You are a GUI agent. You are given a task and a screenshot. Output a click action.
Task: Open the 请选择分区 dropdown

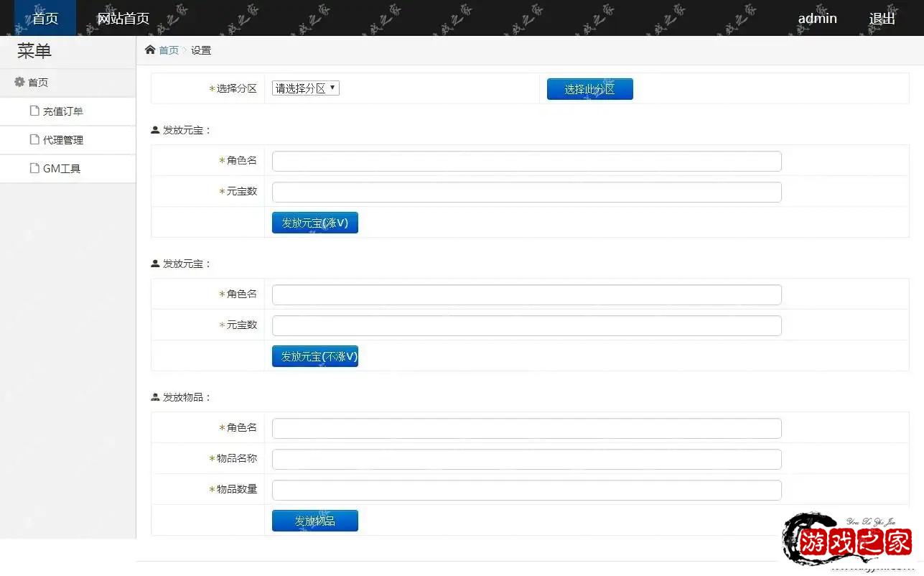coord(305,88)
